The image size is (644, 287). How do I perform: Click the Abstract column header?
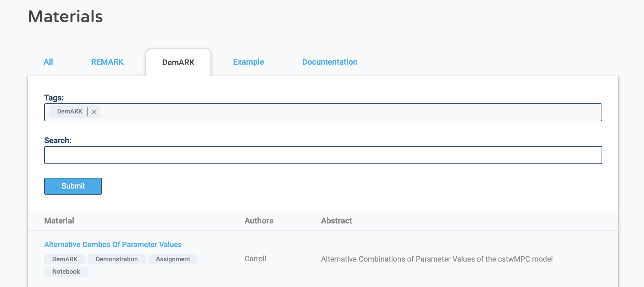pyautogui.click(x=336, y=221)
